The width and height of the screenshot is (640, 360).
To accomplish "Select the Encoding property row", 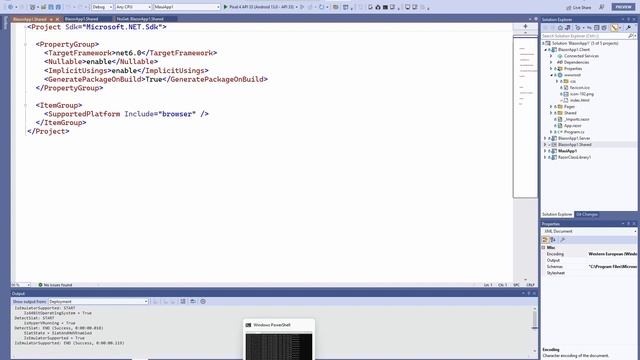I will pos(589,254).
